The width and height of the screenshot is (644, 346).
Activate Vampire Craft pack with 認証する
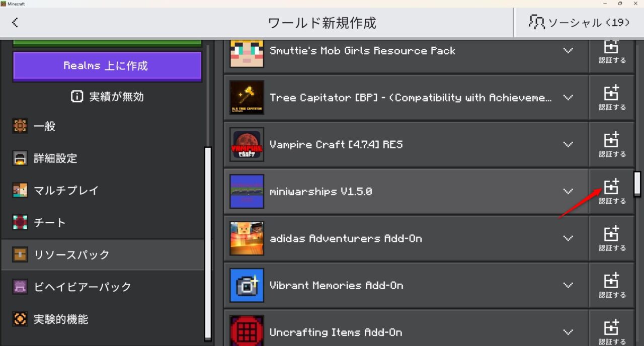[612, 144]
